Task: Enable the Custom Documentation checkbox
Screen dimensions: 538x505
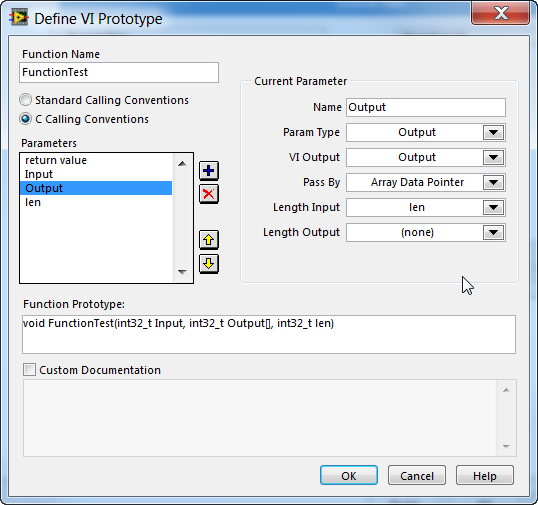Action: [30, 370]
